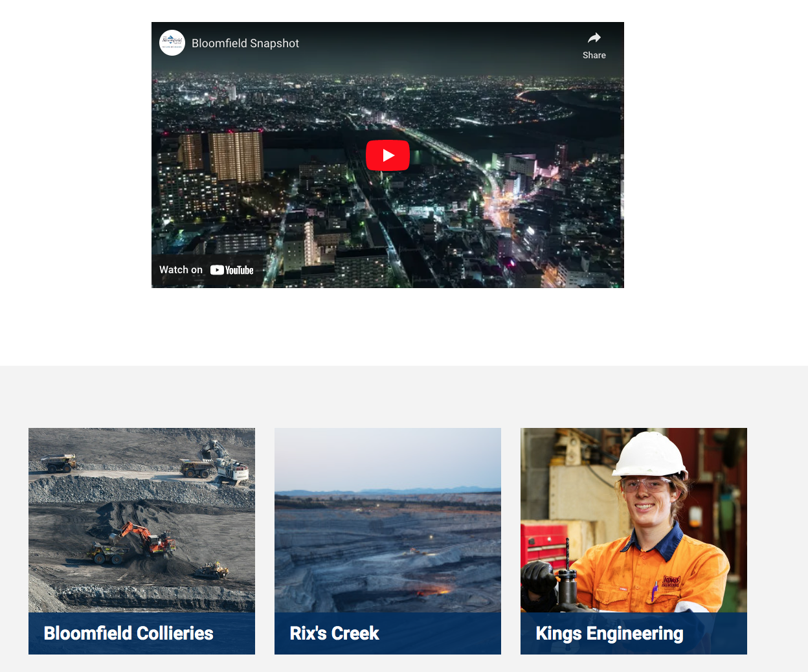808x672 pixels.
Task: Click the Bloomfield channel logo avatar
Action: click(x=172, y=43)
